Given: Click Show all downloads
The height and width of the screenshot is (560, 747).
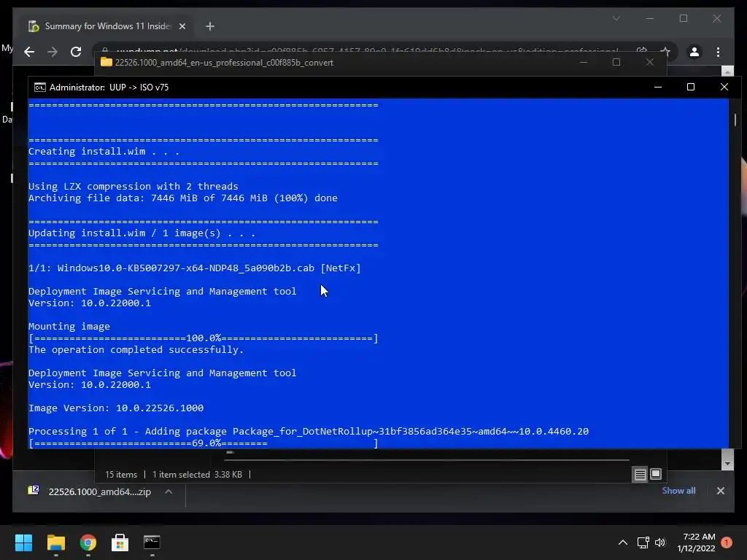Looking at the screenshot, I should point(678,491).
